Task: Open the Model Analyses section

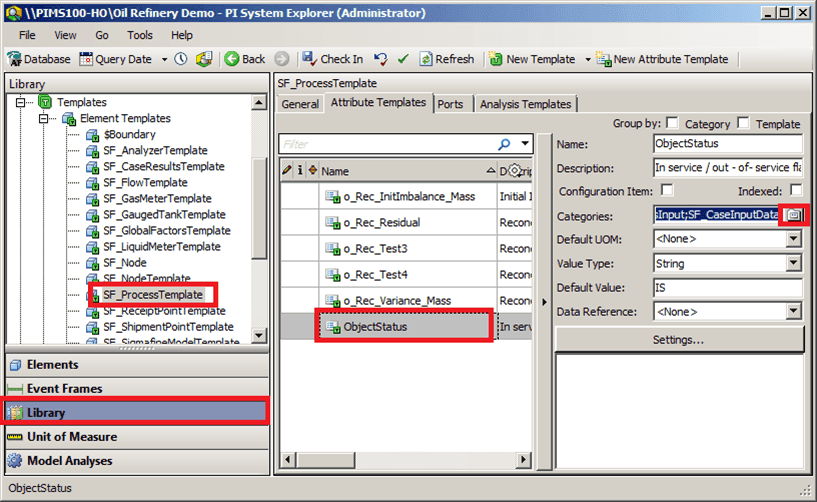Action: tap(137, 461)
